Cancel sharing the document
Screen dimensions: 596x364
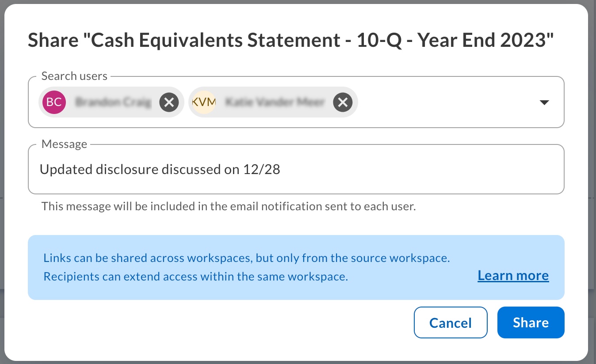pos(451,322)
